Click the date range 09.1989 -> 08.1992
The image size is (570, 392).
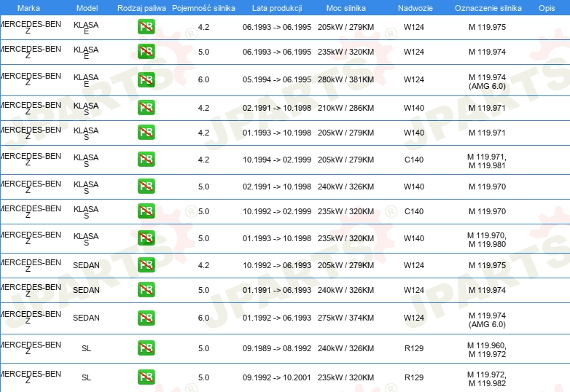277,348
